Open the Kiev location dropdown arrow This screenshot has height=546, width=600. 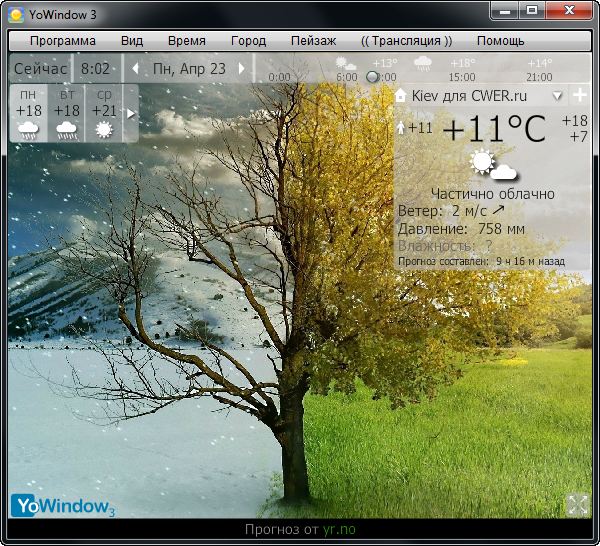(x=558, y=96)
